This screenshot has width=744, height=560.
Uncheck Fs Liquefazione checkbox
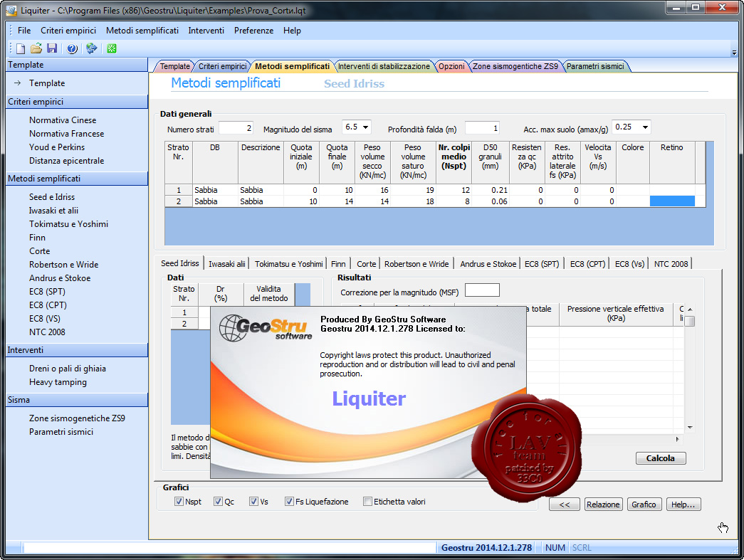tap(289, 501)
